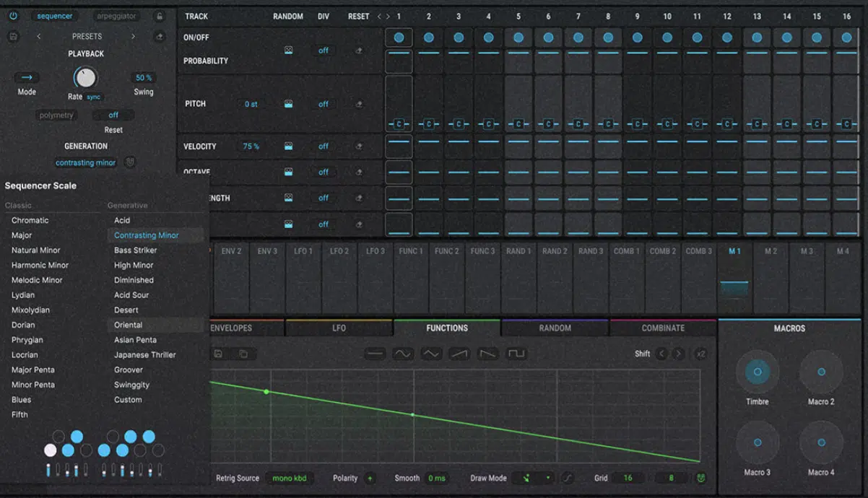Toggle the Velocity row DIV off switch
This screenshot has width=868, height=498.
pyautogui.click(x=323, y=146)
